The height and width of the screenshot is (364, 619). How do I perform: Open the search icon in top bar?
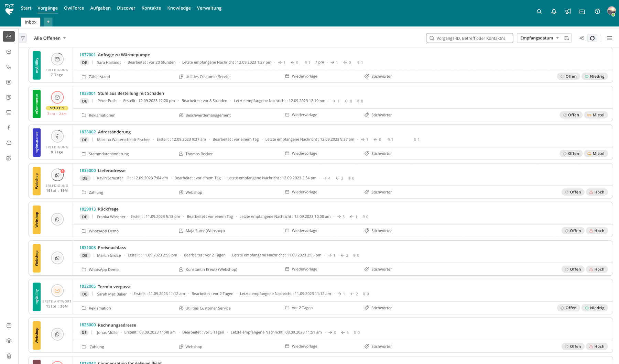[539, 11]
